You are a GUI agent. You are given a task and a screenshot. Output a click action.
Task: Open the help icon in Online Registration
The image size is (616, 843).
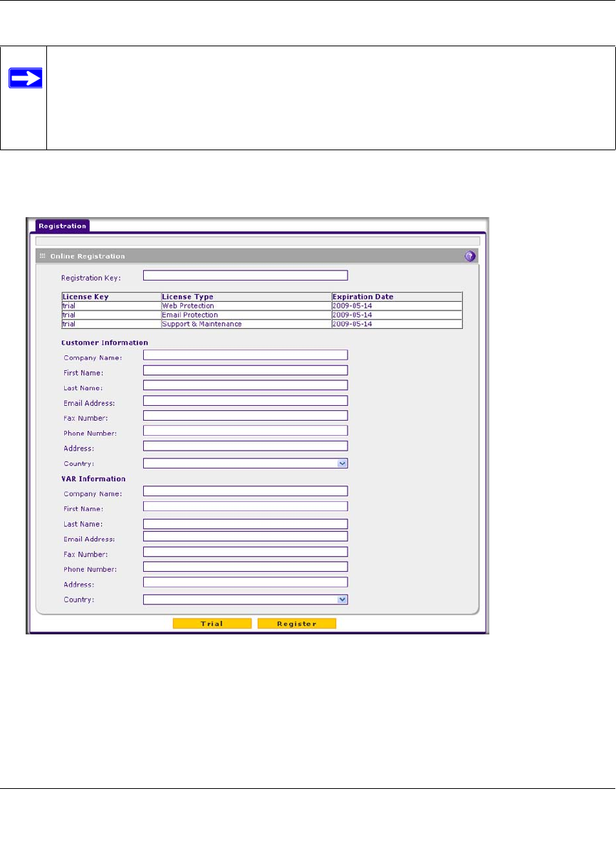(x=470, y=256)
